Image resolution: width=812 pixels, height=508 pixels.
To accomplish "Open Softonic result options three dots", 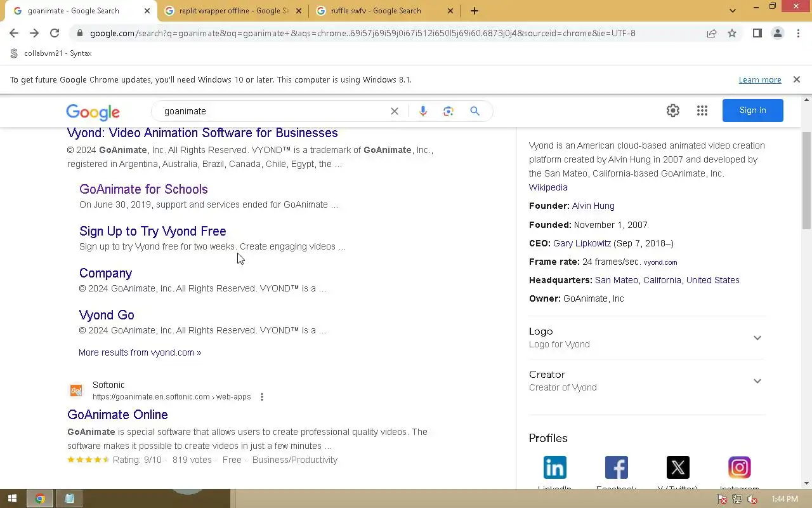I will 262,397.
